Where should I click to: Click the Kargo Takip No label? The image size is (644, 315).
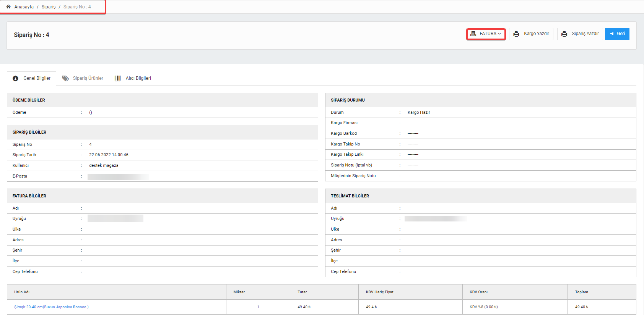pyautogui.click(x=345, y=144)
